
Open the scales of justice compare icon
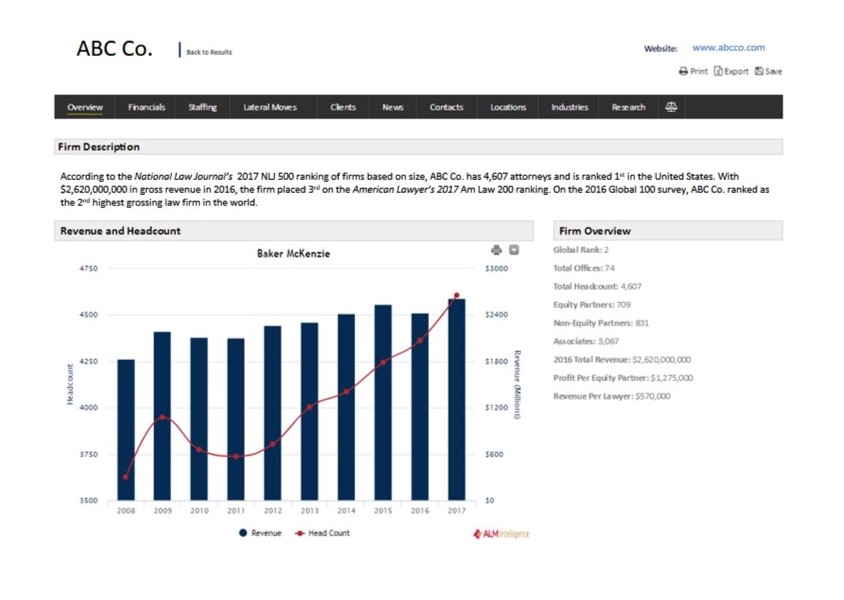(x=671, y=107)
